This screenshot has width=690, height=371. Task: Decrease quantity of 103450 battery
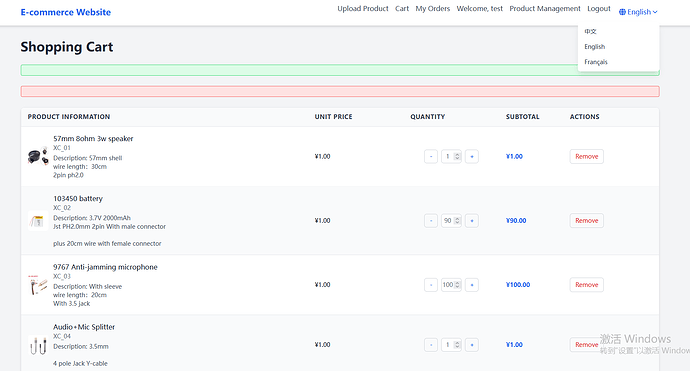[x=431, y=220]
